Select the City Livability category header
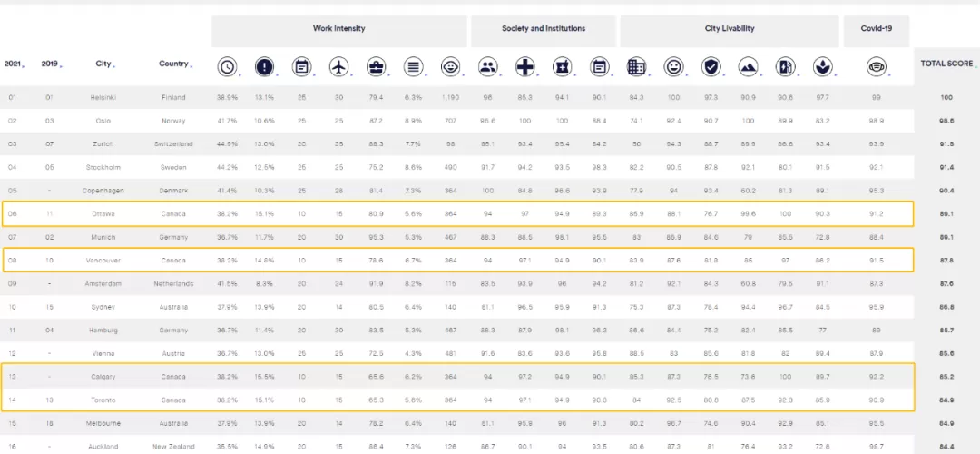The height and width of the screenshot is (454, 980). tap(730, 30)
